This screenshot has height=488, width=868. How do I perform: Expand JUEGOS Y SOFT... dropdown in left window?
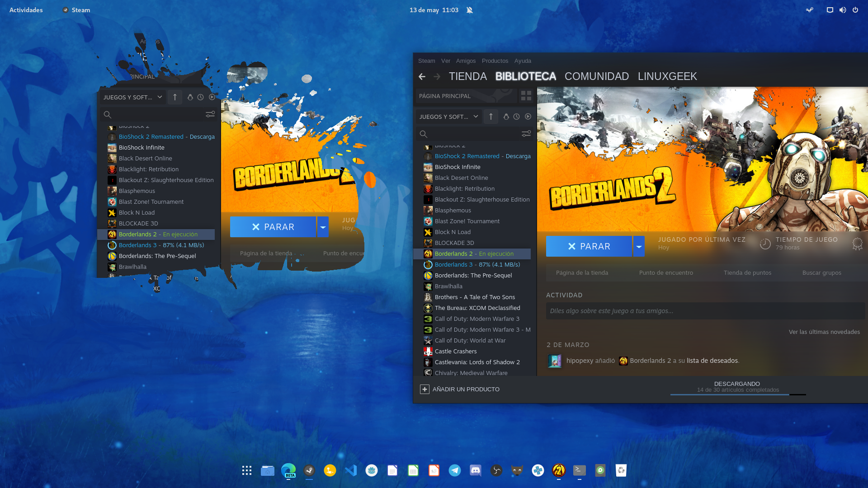pyautogui.click(x=132, y=97)
